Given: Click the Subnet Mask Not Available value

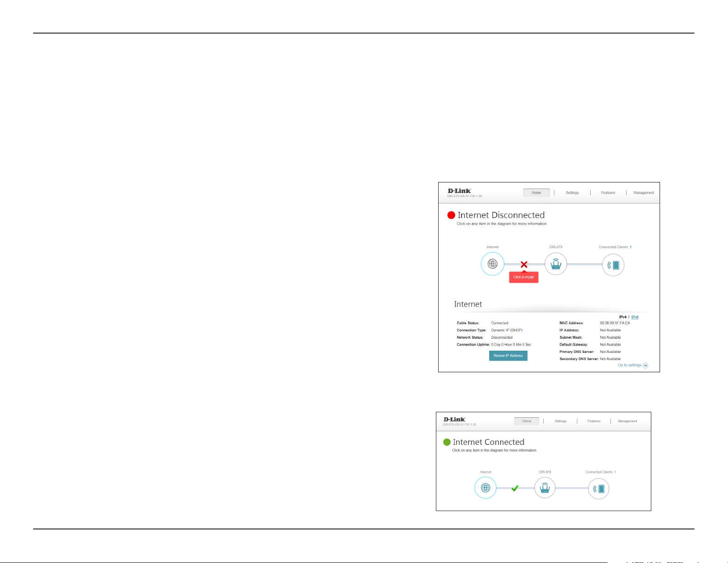Looking at the screenshot, I should tap(610, 337).
